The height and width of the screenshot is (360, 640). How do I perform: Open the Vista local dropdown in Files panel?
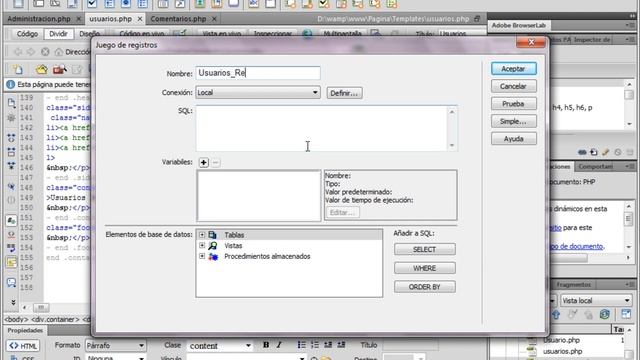(596, 300)
